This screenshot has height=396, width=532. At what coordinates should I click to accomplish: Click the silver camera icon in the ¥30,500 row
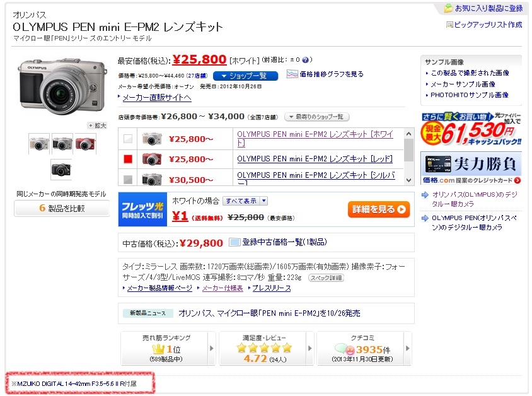pyautogui.click(x=152, y=180)
